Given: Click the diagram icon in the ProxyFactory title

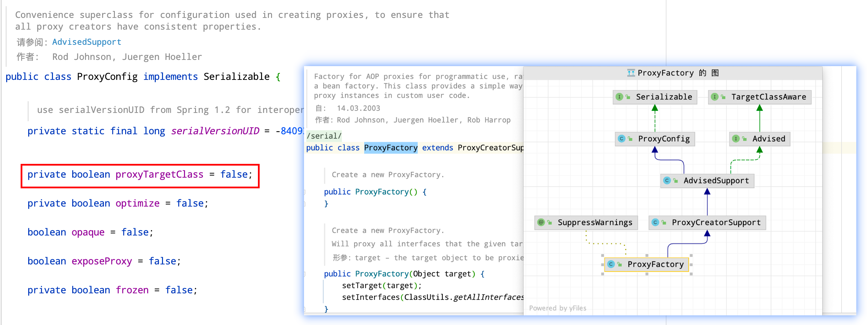Looking at the screenshot, I should [x=631, y=73].
